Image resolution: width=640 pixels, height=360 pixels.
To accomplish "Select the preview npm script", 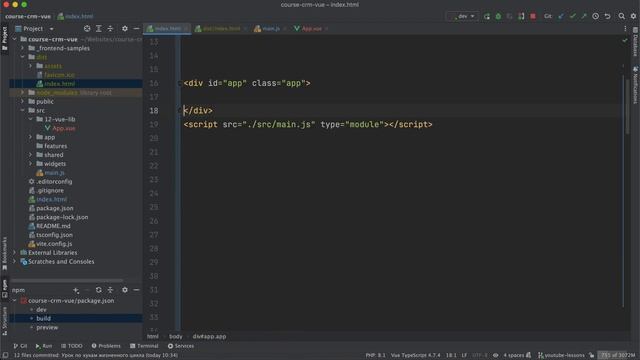I will [x=47, y=327].
